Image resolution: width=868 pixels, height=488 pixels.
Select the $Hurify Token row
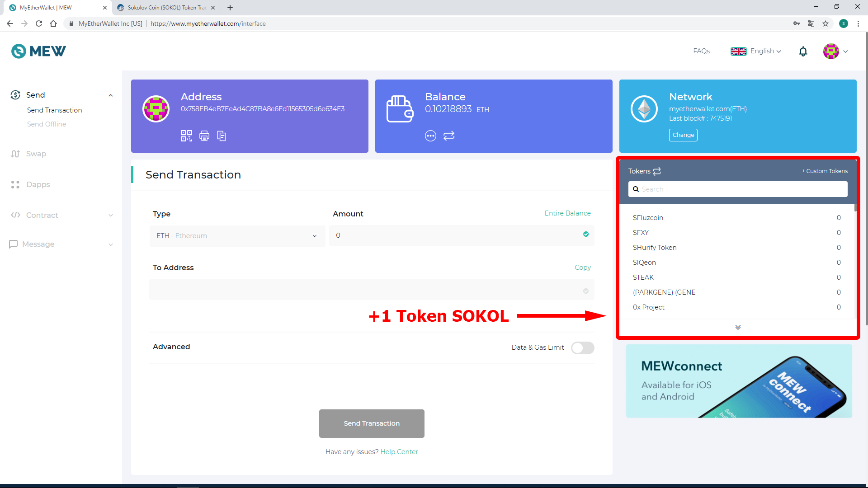[x=737, y=248]
